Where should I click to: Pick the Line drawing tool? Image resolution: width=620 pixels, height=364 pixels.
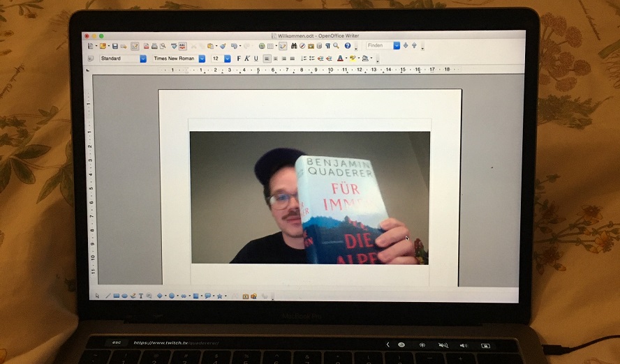(x=108, y=296)
